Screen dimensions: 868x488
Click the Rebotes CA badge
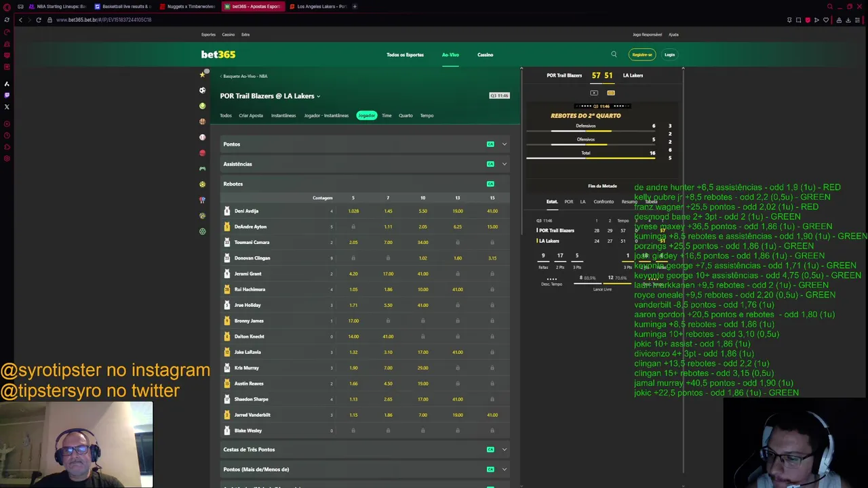pos(490,184)
